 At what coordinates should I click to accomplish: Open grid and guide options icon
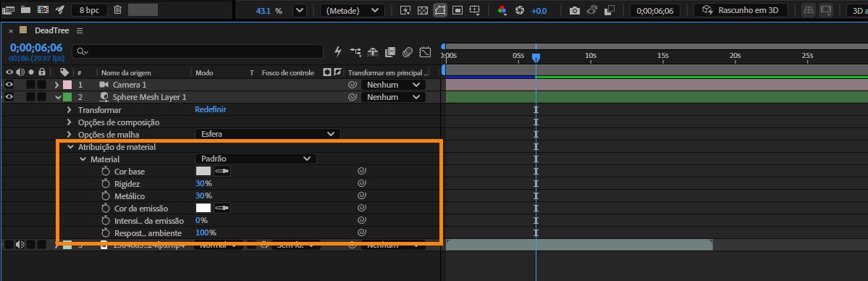click(474, 11)
